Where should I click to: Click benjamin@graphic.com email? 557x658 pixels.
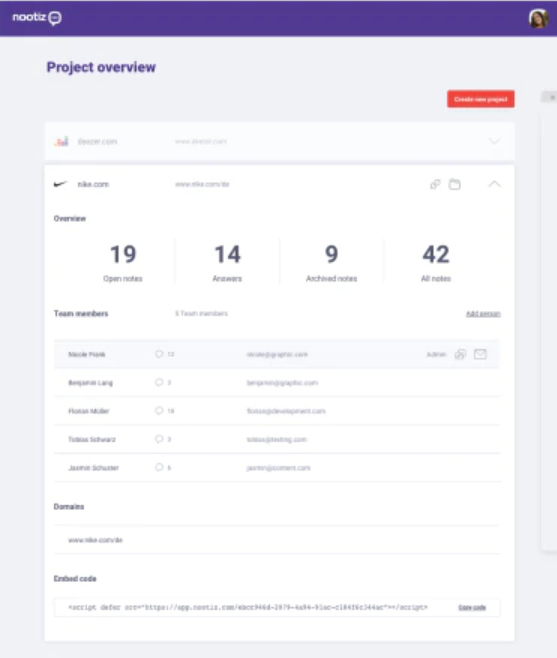tap(282, 383)
